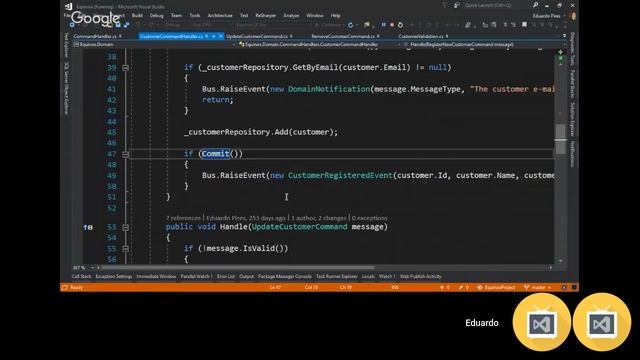Screen dimensions: 640x360
Task: Open the Tools menu
Action: coord(195,16)
